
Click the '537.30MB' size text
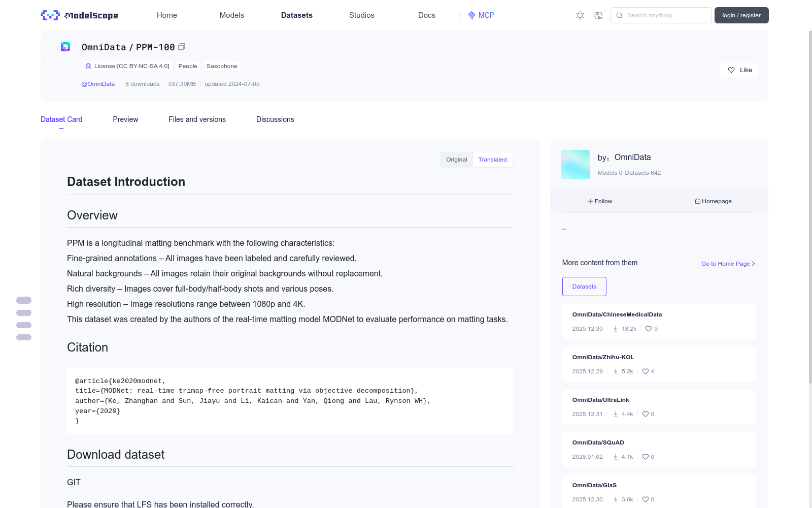tap(182, 84)
